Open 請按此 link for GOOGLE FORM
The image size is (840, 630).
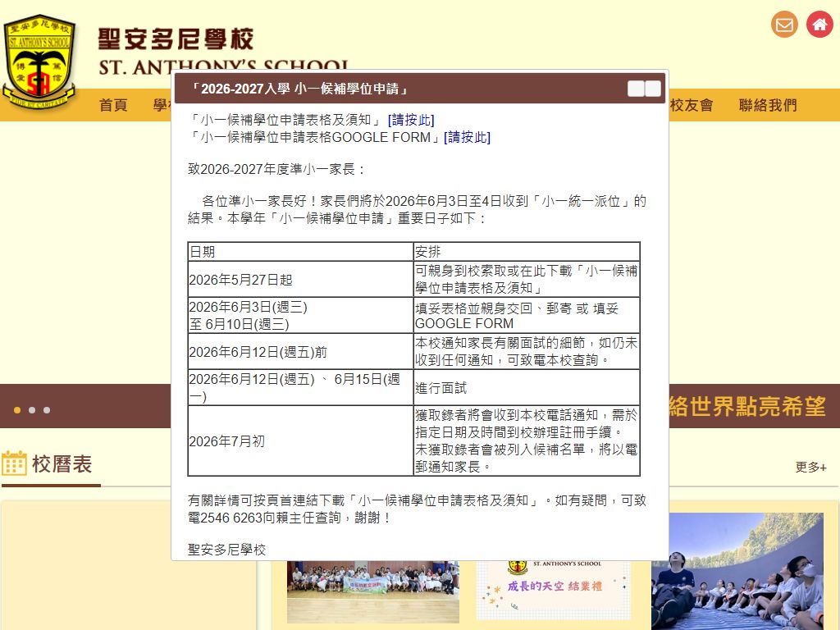pos(467,137)
